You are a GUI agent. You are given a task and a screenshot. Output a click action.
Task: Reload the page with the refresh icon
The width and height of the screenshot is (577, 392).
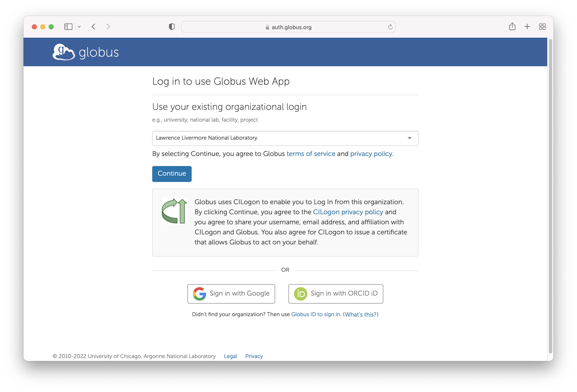[390, 27]
